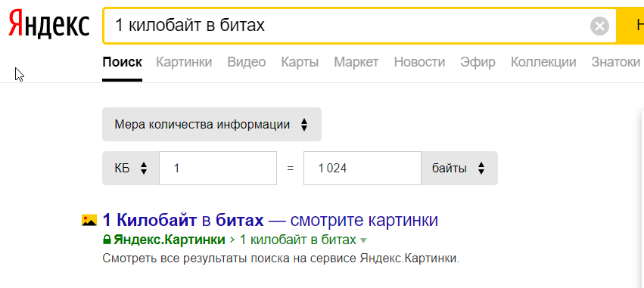Open the КБ source unit dropdown
The width and height of the screenshot is (644, 288).
(x=131, y=169)
